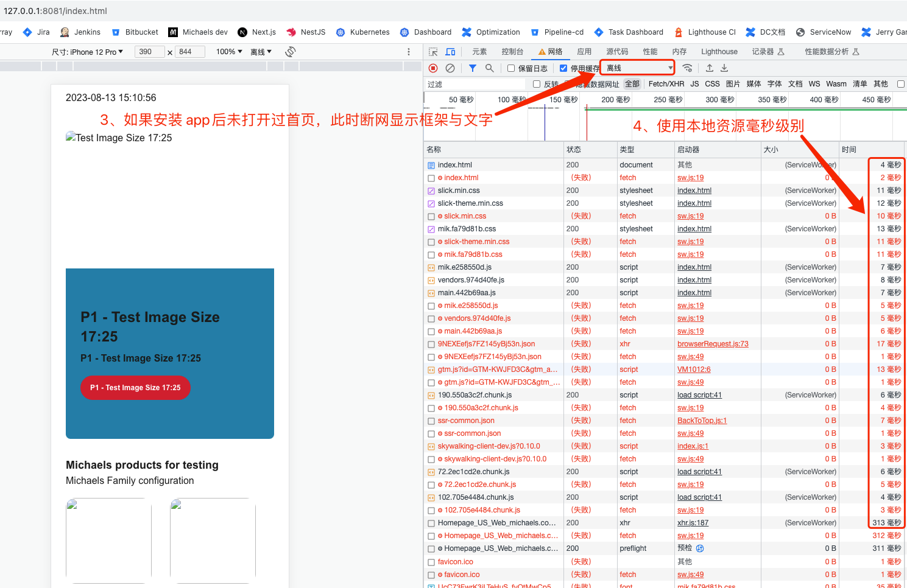
Task: Toggle the network filter funnel icon
Action: point(472,68)
